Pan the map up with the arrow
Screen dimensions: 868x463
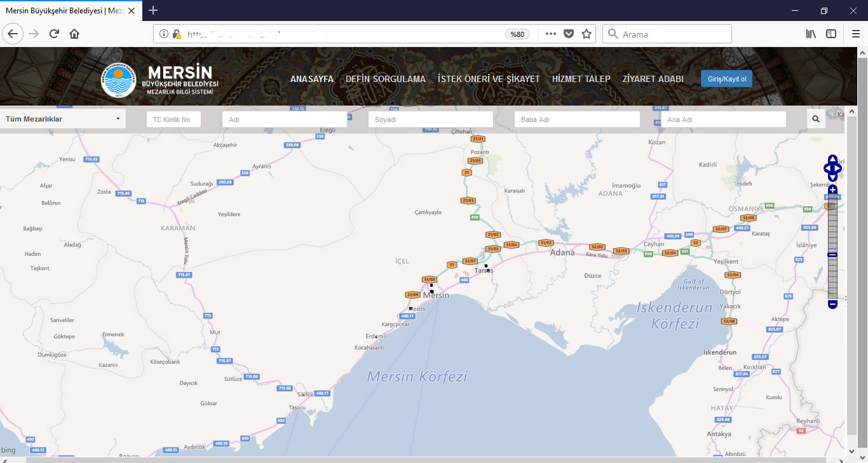(x=832, y=159)
